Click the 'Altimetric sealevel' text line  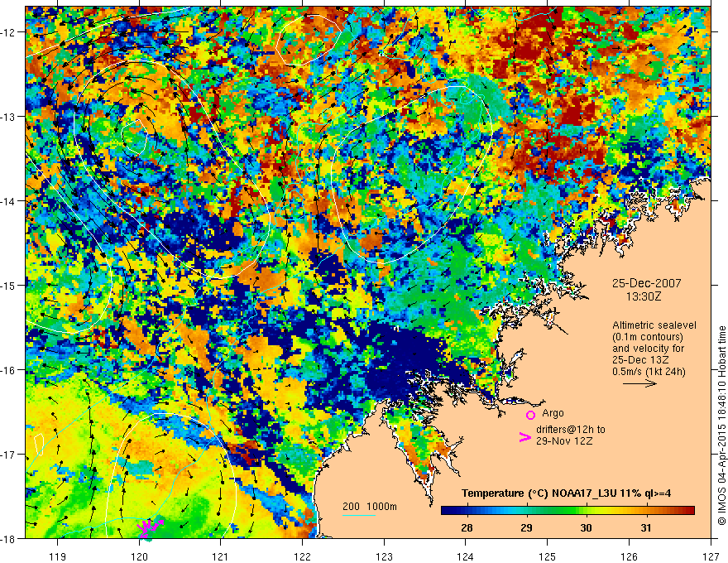click(x=654, y=325)
